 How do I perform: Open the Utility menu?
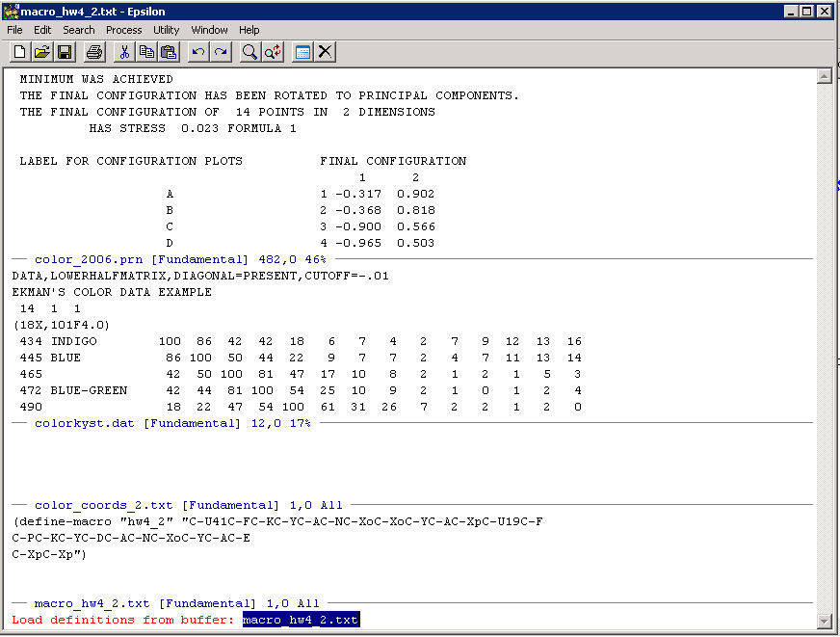pos(167,30)
